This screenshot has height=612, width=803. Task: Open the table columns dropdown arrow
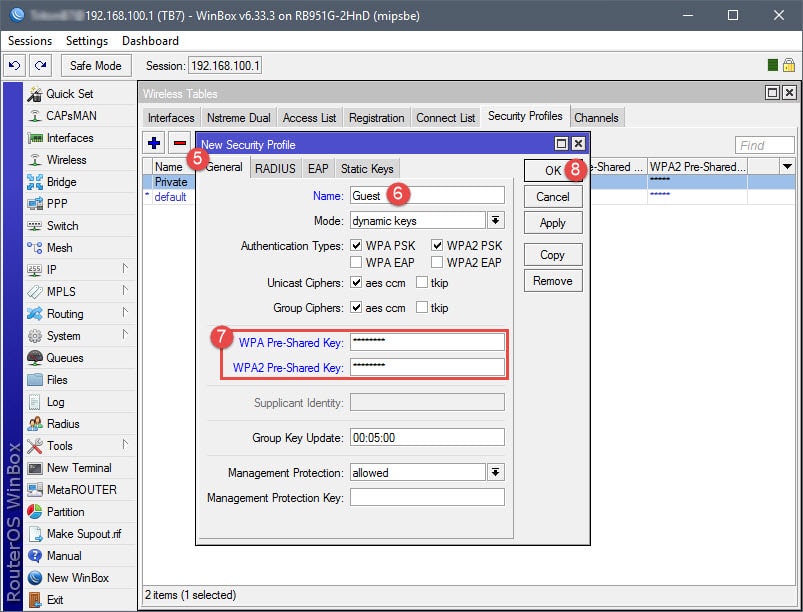coord(787,166)
